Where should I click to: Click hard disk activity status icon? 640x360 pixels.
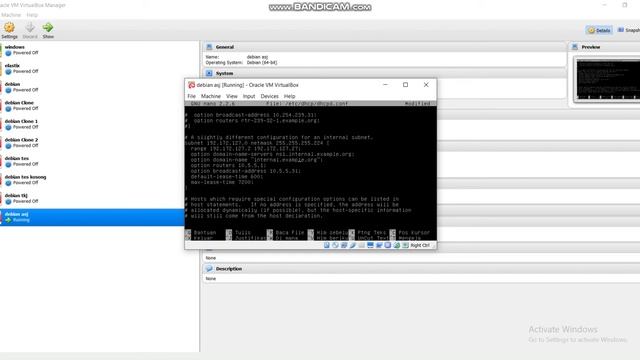point(327,245)
